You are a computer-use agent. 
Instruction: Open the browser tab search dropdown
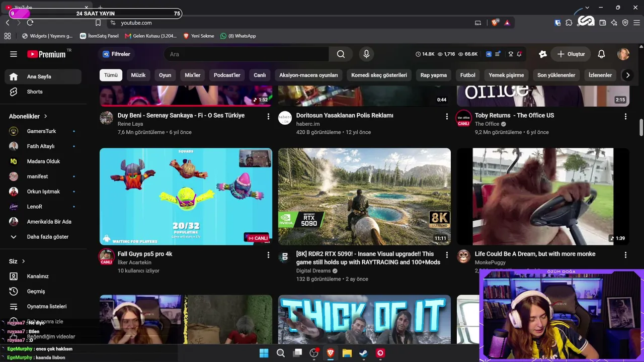(x=587, y=8)
